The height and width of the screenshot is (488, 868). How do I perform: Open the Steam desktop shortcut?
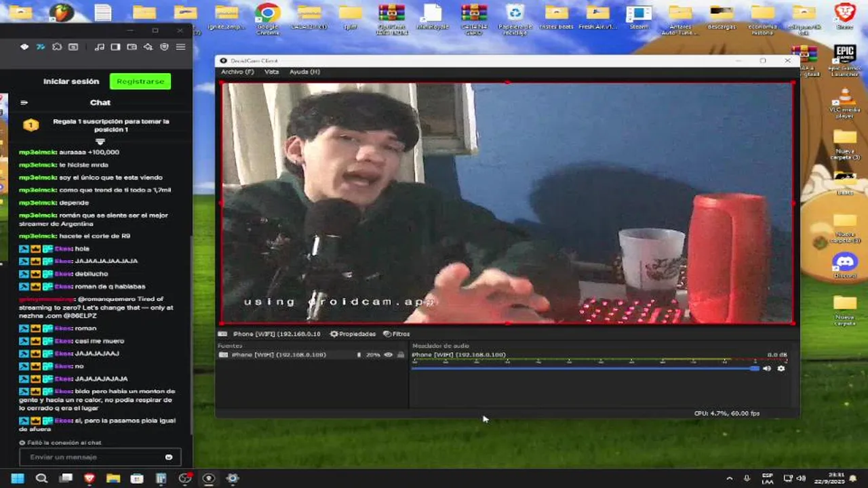639,18
